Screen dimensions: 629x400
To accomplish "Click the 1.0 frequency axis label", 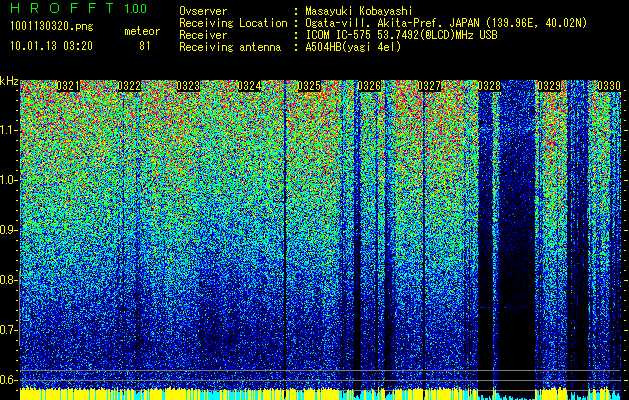I will pos(8,180).
